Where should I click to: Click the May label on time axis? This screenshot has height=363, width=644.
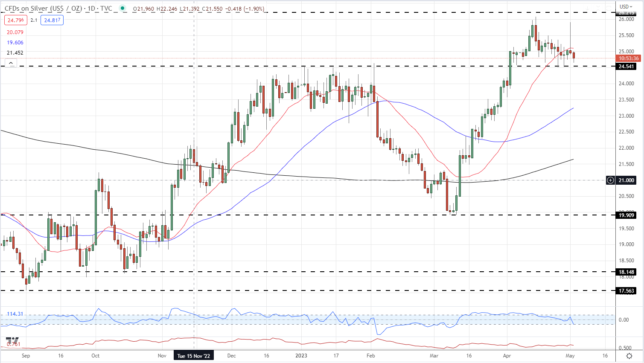(570, 356)
